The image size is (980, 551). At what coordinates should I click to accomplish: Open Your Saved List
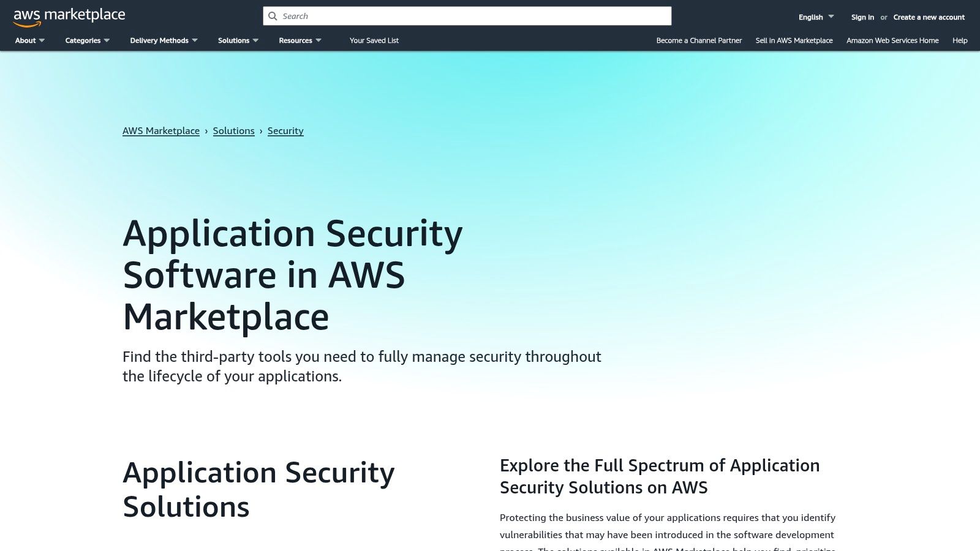pos(374,40)
